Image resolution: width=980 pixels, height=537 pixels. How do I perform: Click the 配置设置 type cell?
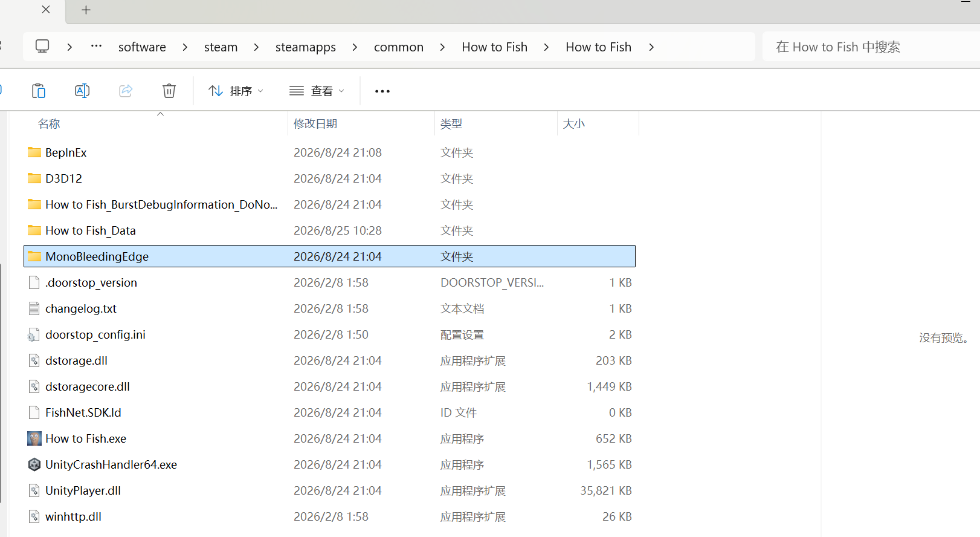tap(462, 334)
